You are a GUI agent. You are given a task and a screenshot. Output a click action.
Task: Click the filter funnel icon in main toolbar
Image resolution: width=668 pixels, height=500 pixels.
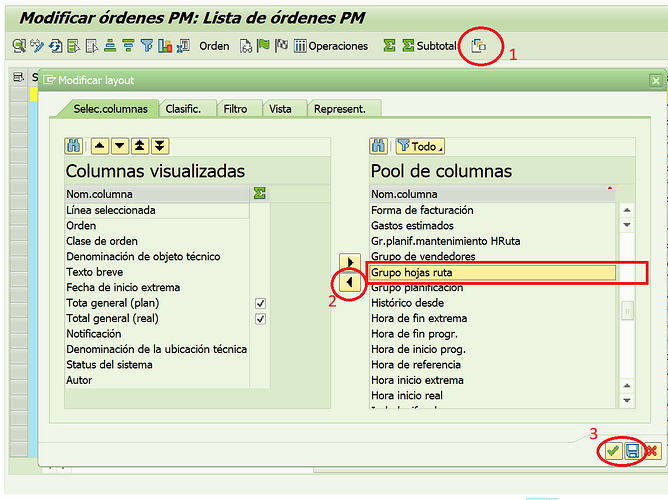(146, 46)
